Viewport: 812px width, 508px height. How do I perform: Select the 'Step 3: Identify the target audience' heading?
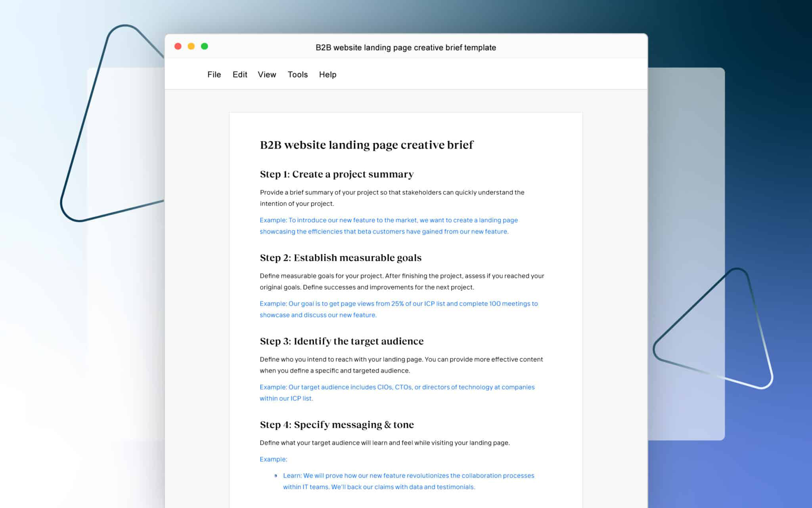click(341, 341)
